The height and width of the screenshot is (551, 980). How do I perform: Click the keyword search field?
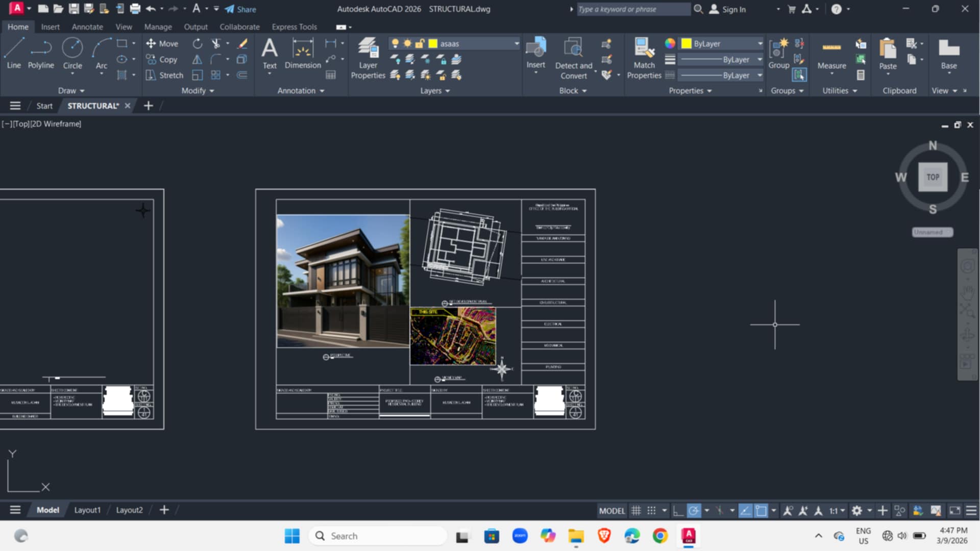[633, 9]
